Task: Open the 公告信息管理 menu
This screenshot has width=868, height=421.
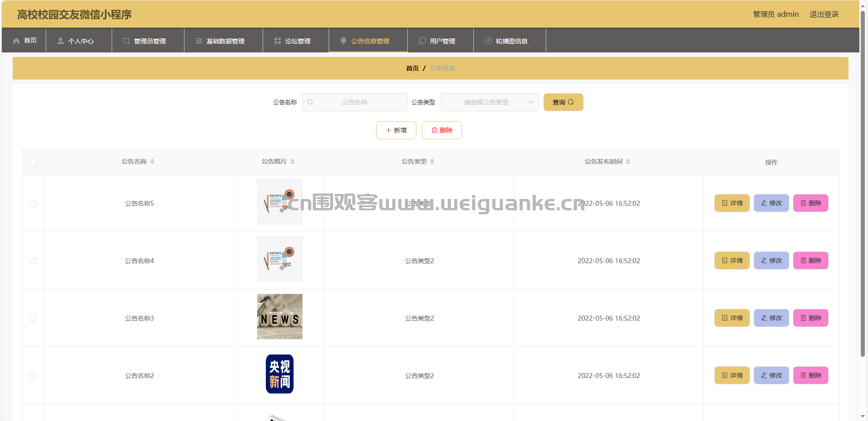Action: tap(369, 41)
